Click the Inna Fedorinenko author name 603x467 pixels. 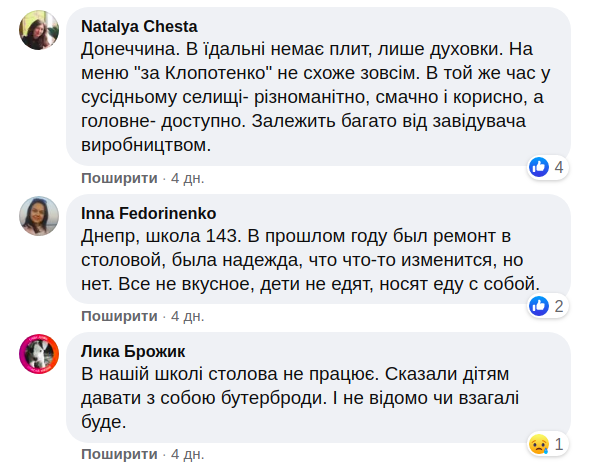(148, 212)
